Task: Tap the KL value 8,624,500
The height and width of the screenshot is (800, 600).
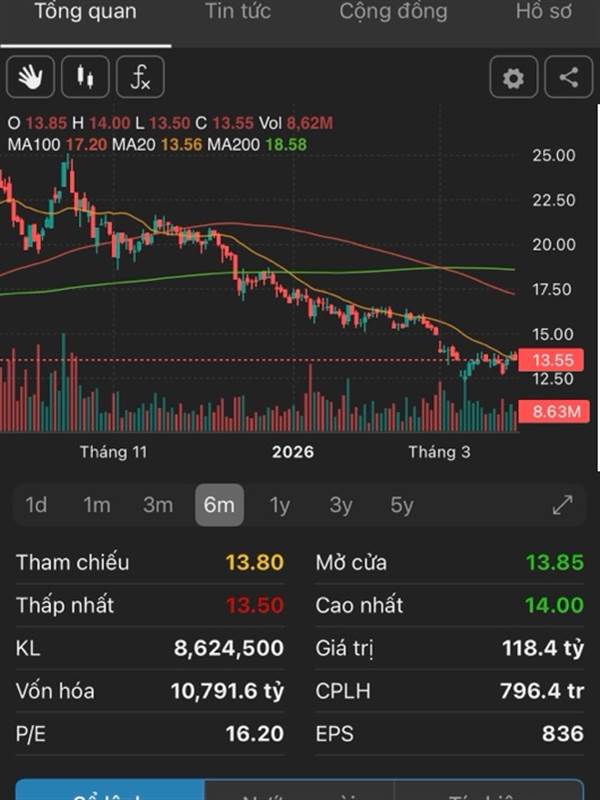Action: click(x=229, y=648)
